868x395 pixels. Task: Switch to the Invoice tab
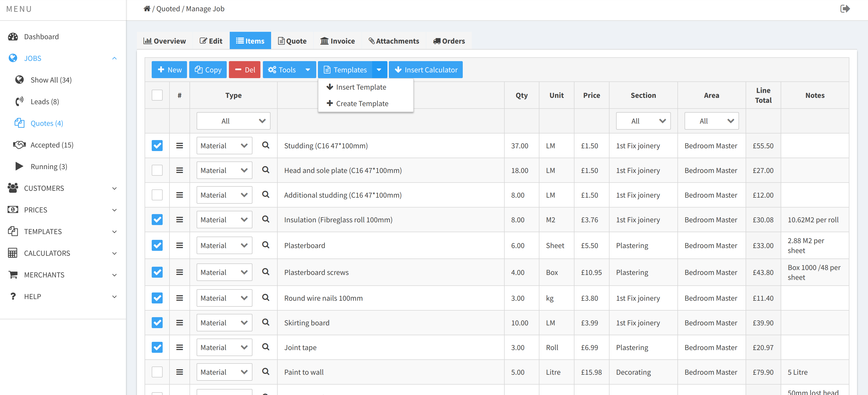(337, 41)
